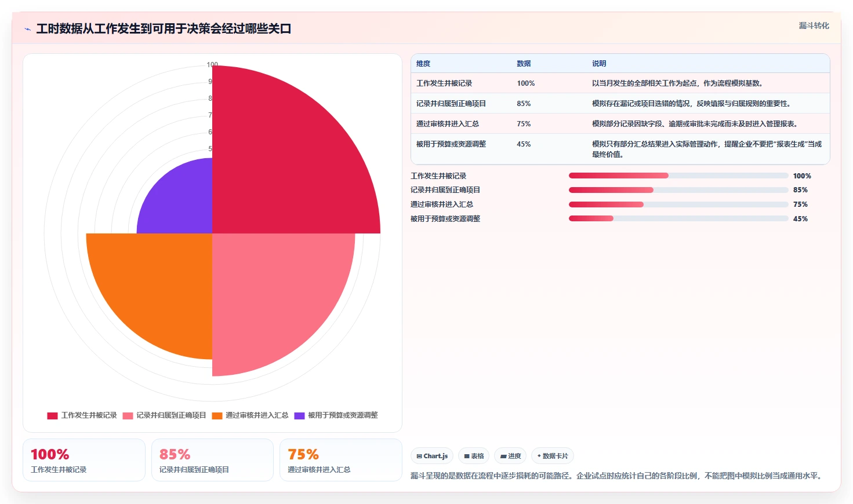Click the description starting 以当月发生的全部相关工作

pos(679,83)
